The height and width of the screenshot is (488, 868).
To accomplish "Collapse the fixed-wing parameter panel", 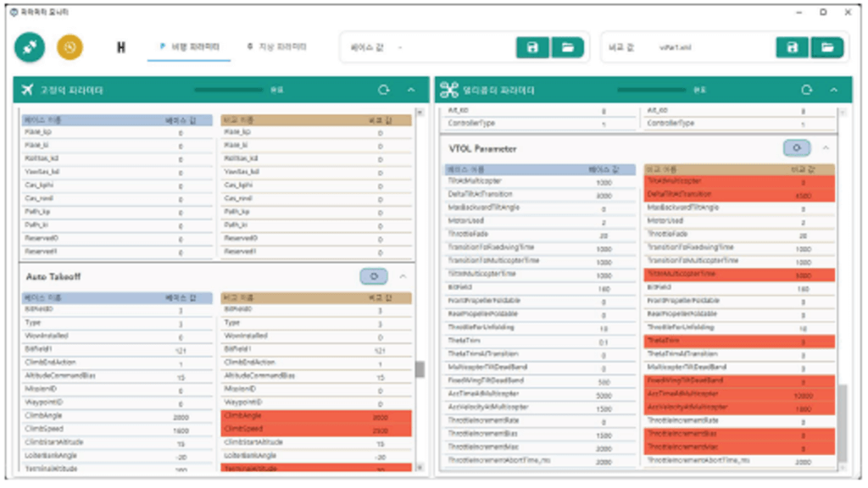I will click(x=411, y=90).
